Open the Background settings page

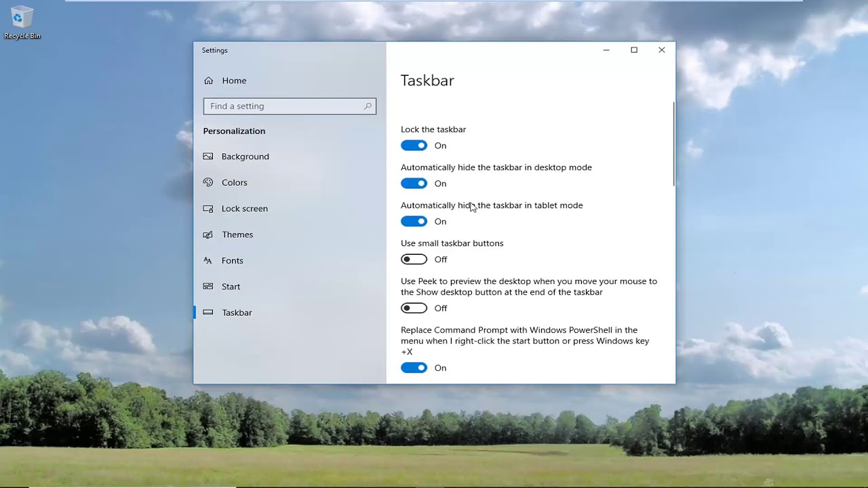[290, 157]
